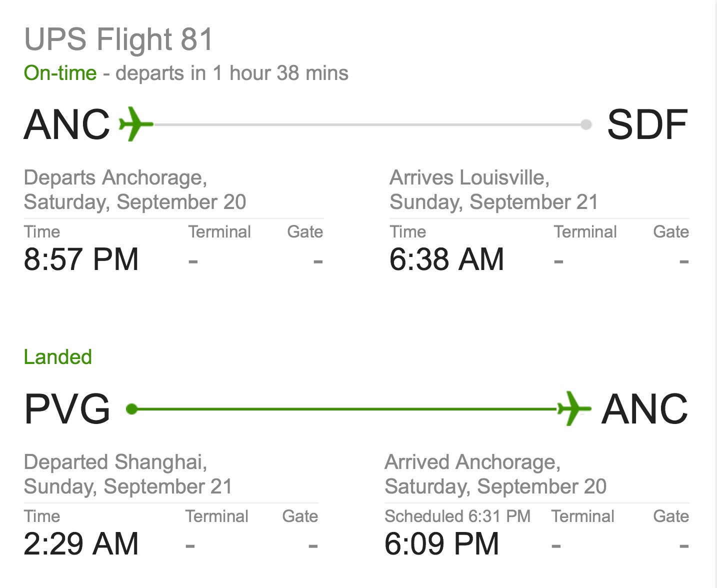
Task: Click the green start dot next to PVG
Action: (132, 409)
